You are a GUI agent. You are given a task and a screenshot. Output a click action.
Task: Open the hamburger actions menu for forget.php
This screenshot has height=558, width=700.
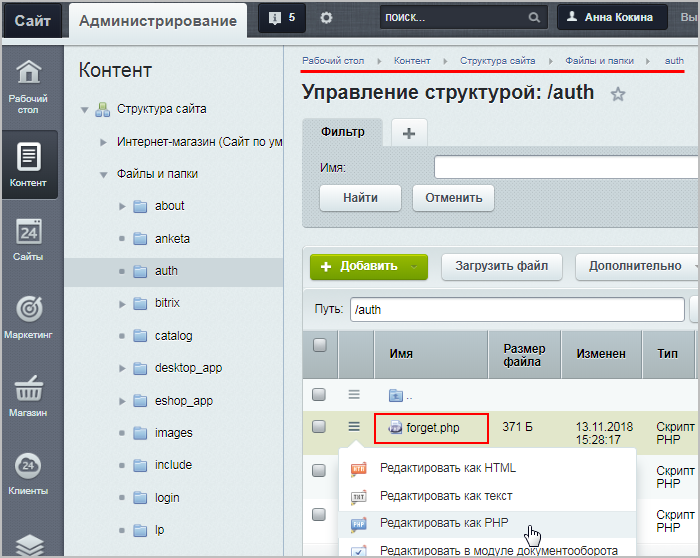[x=354, y=427]
